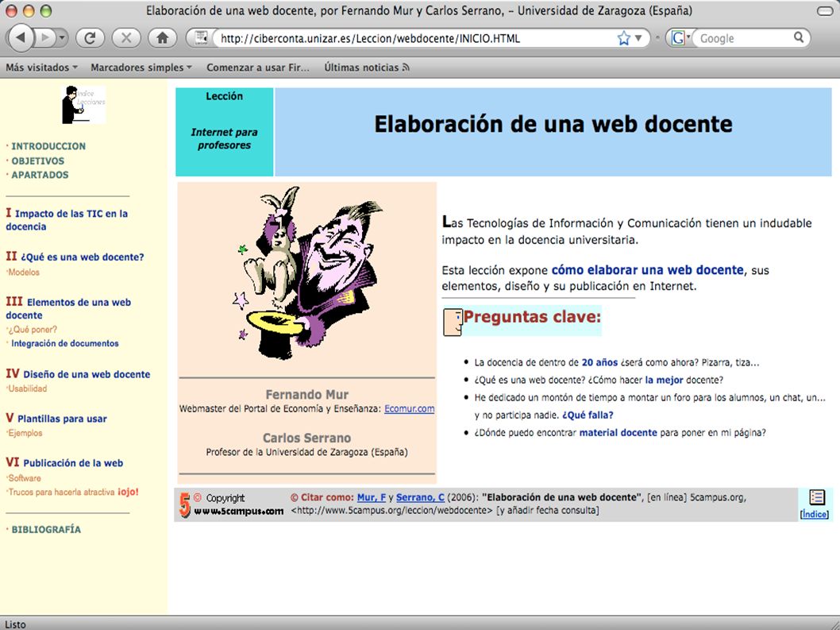
Task: Click the browser Back arrow button
Action: [21, 37]
